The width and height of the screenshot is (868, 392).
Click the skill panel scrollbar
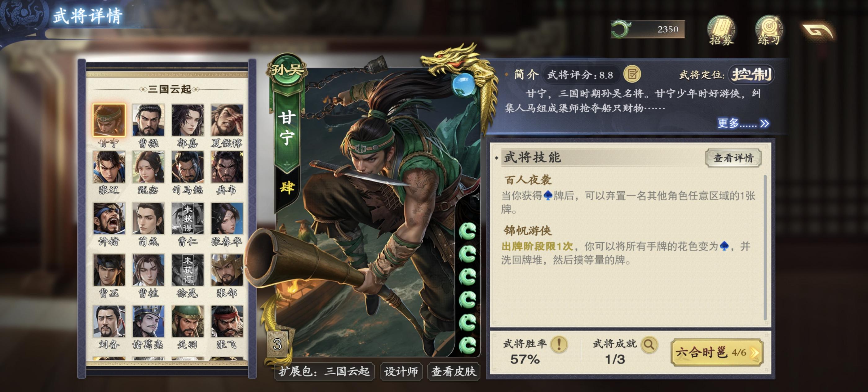(x=765, y=247)
